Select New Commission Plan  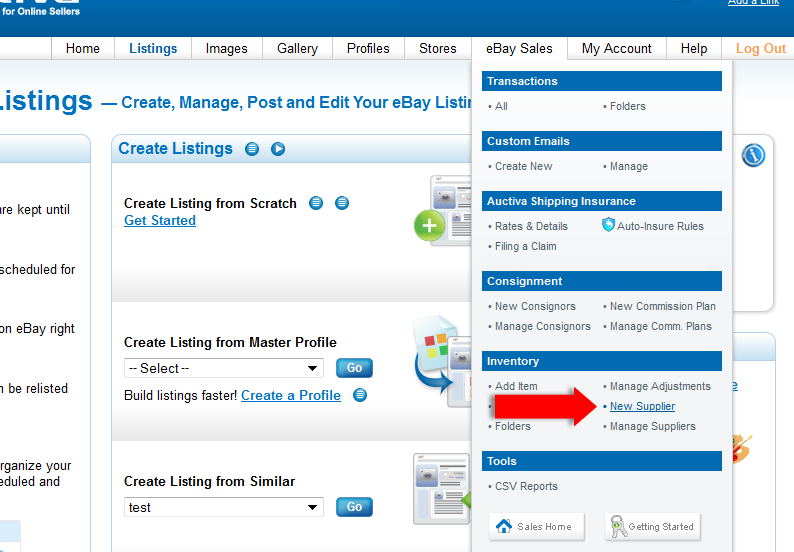(663, 306)
